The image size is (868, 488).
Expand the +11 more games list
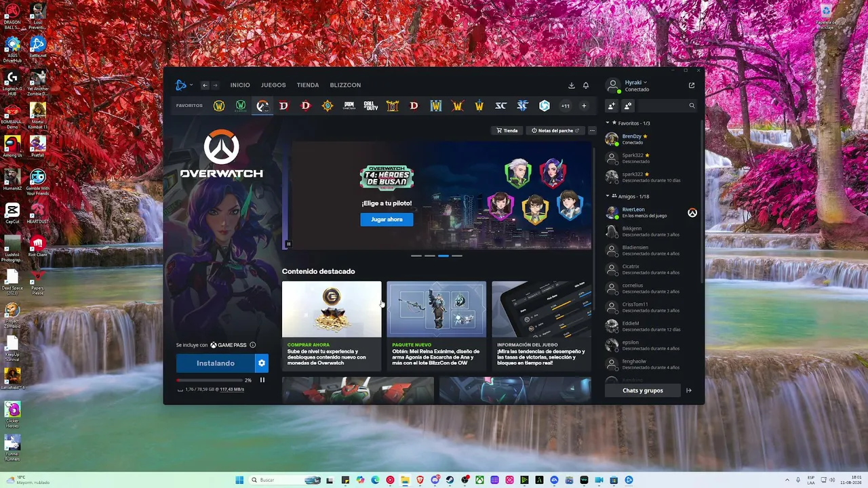click(565, 106)
